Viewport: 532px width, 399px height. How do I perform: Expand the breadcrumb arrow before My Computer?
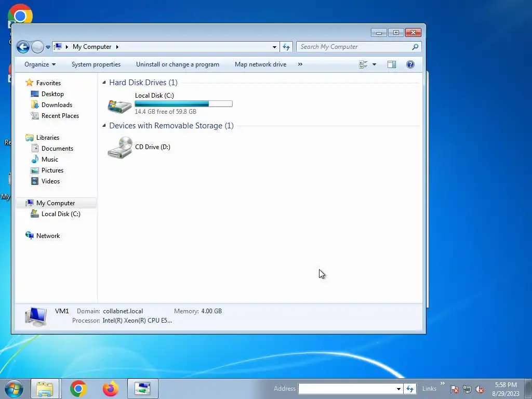(67, 47)
